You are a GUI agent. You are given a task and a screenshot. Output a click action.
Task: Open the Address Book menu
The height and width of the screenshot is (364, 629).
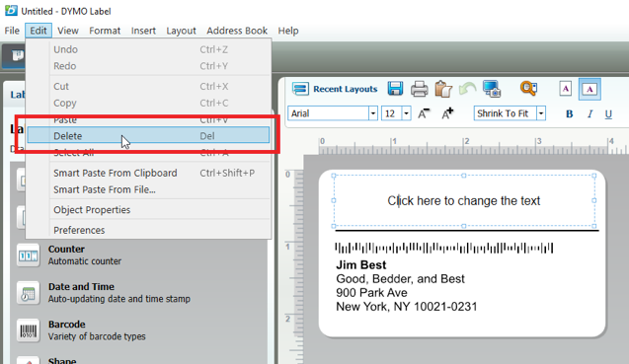[x=237, y=31]
